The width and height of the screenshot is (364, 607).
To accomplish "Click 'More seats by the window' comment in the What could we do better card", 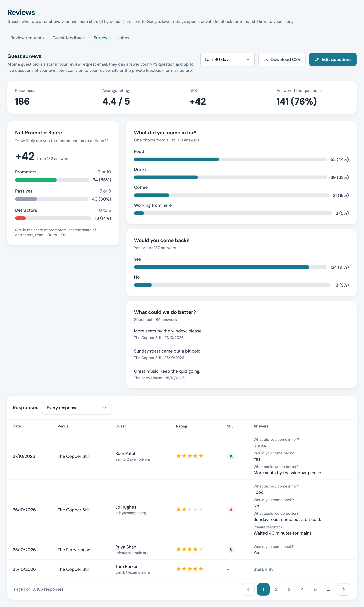I will click(x=168, y=331).
